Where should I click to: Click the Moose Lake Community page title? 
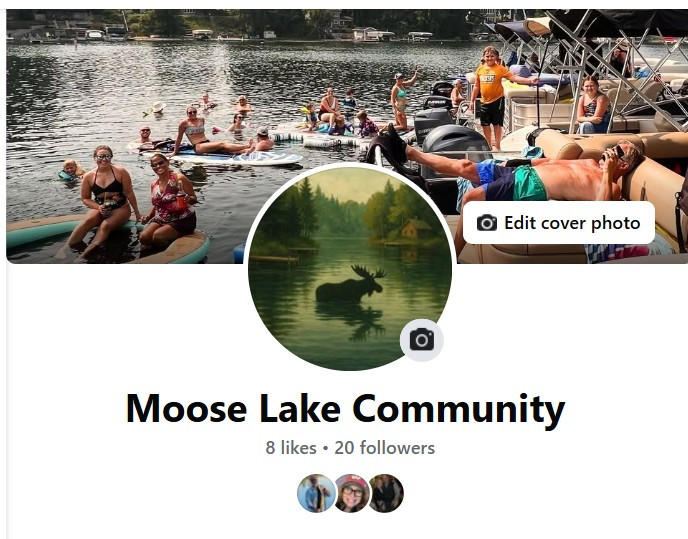point(345,408)
